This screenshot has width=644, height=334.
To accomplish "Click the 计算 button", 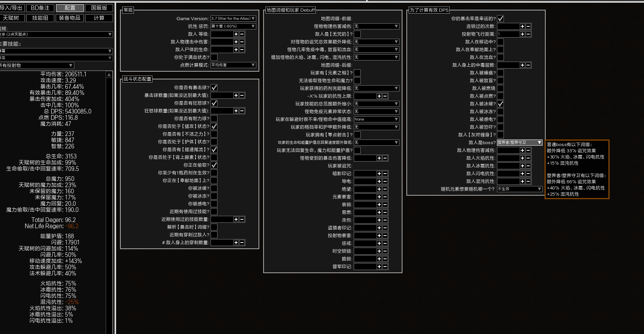I will pyautogui.click(x=99, y=18).
